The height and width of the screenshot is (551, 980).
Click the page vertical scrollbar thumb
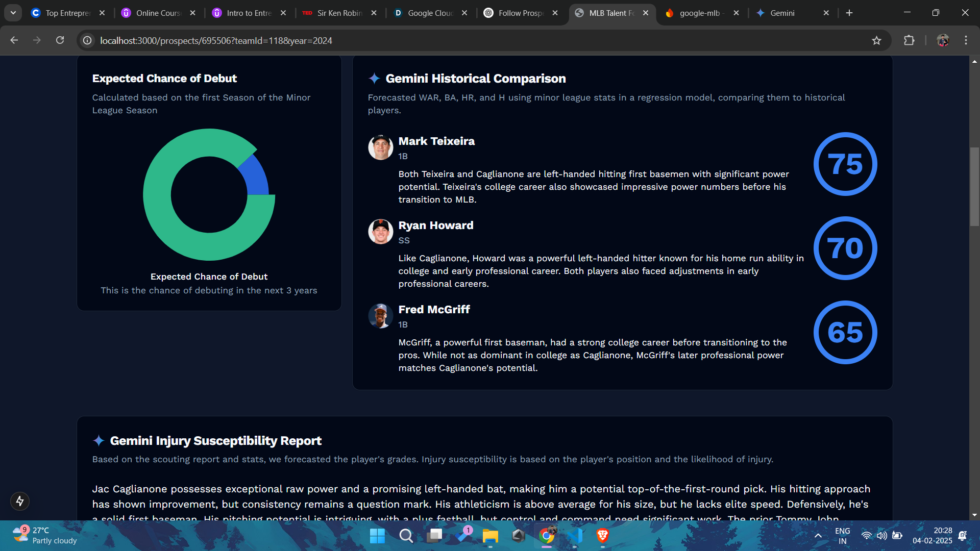click(x=974, y=186)
